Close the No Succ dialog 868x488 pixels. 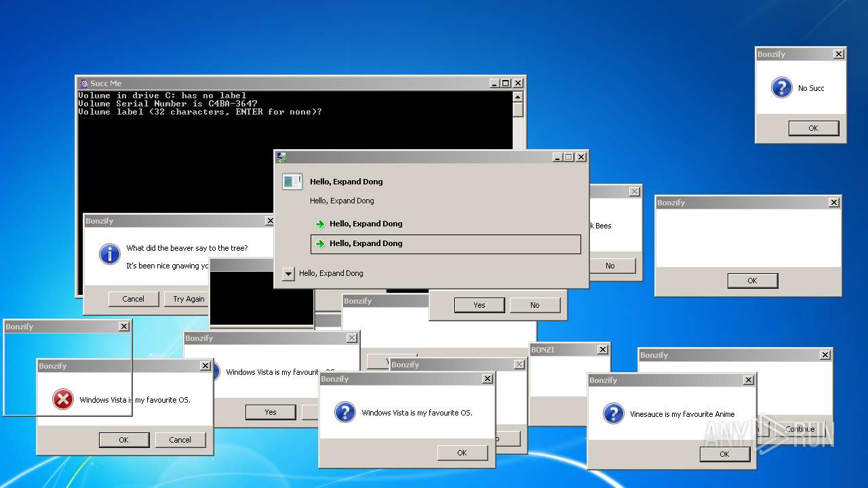(x=839, y=54)
